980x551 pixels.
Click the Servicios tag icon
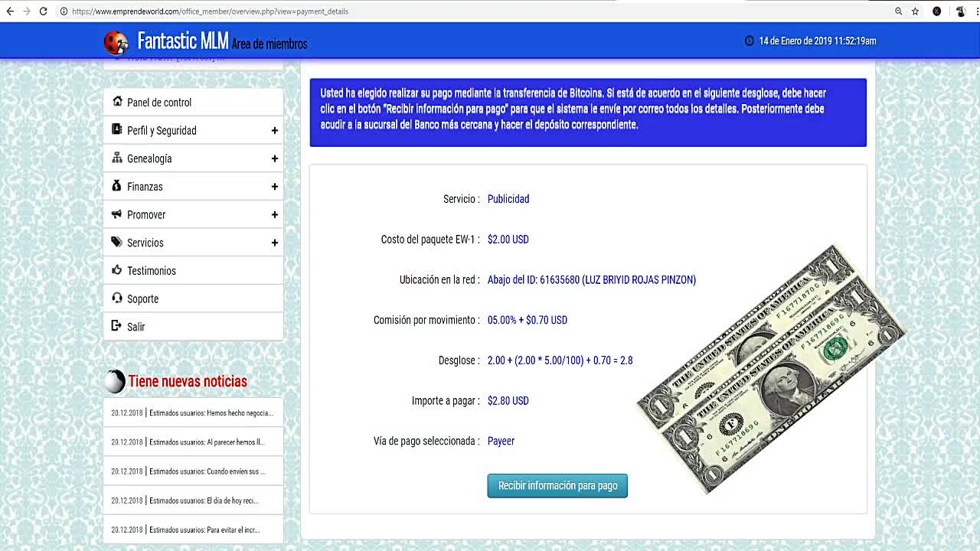point(117,242)
